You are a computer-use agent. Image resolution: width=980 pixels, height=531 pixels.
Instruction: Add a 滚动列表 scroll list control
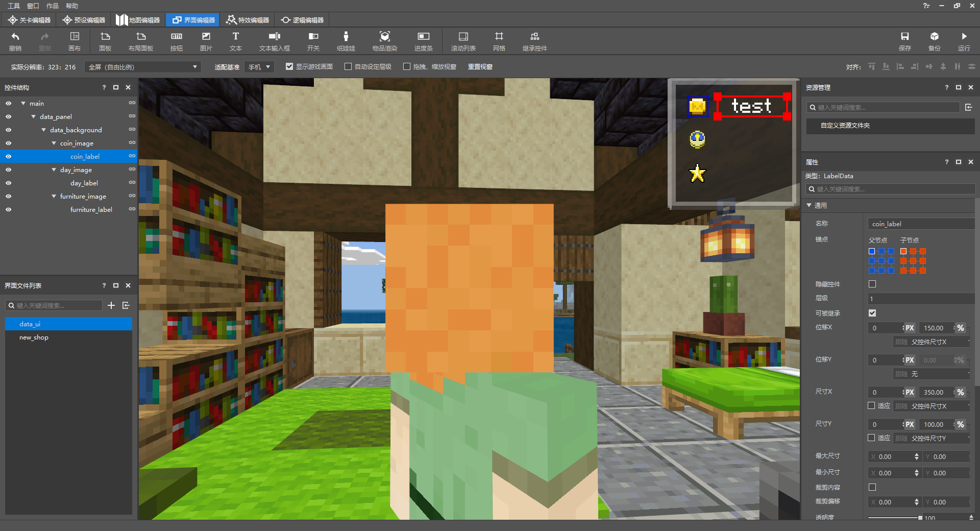pos(463,41)
